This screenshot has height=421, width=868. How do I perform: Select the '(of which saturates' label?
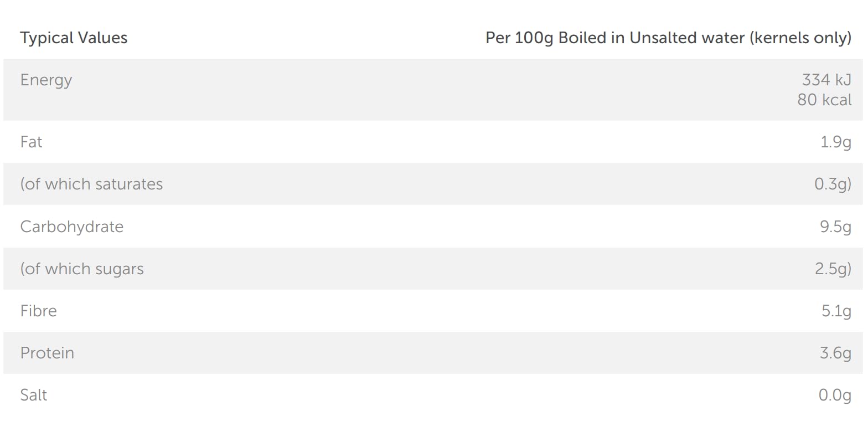tap(91, 184)
